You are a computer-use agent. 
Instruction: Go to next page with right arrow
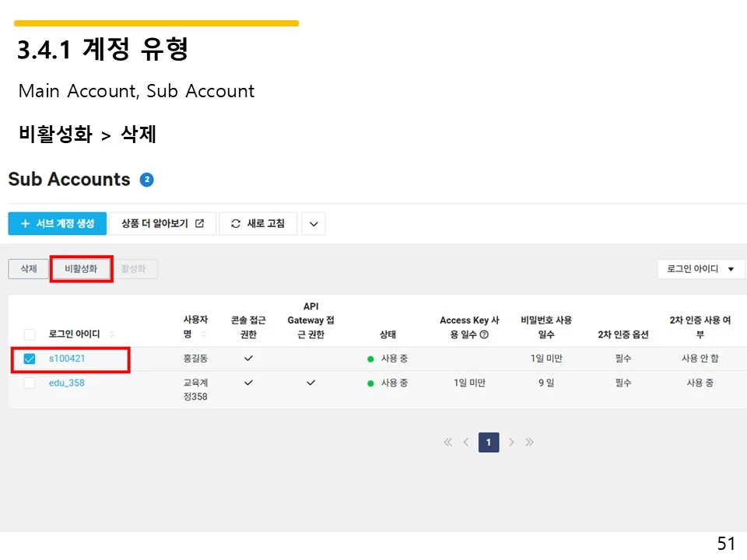click(511, 442)
